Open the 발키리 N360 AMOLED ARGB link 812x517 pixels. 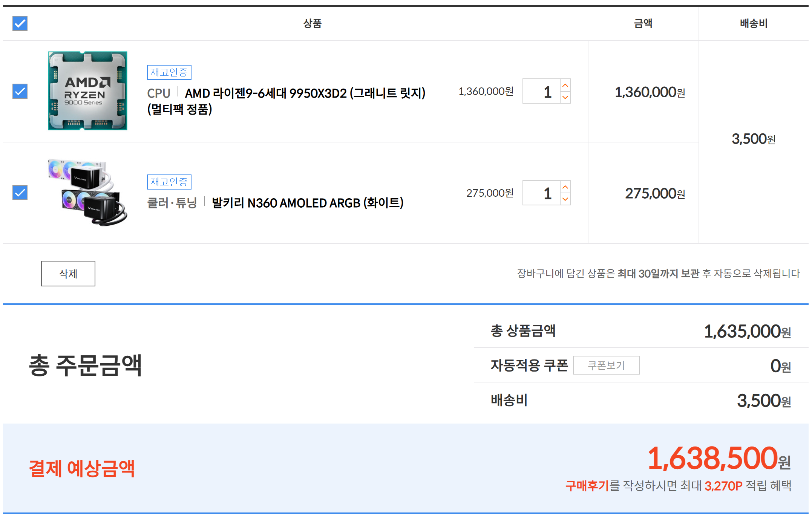(308, 203)
